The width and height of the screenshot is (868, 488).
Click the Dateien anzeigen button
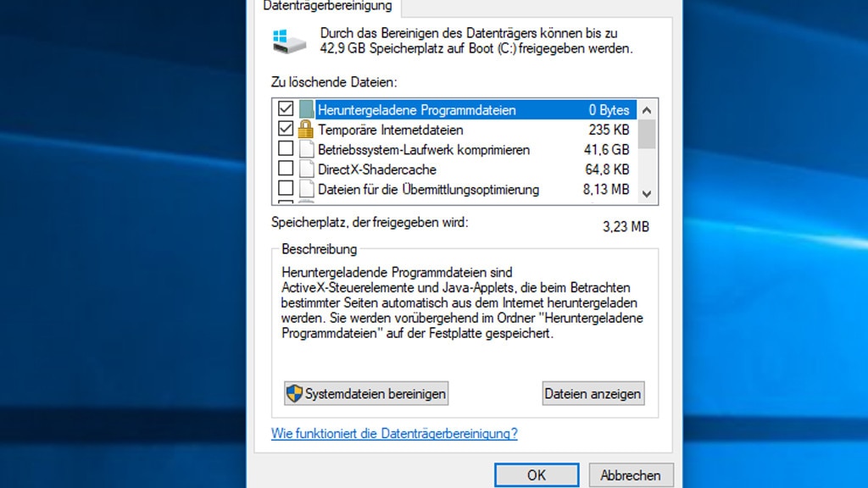593,393
